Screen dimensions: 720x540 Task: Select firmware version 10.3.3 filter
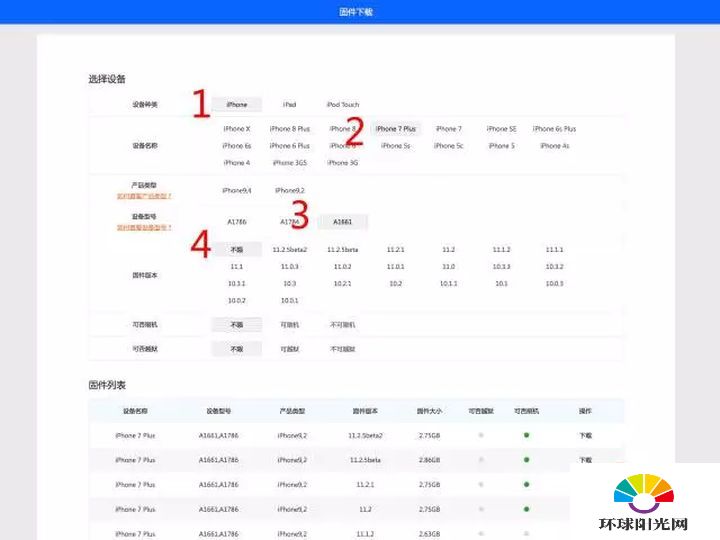(x=501, y=267)
